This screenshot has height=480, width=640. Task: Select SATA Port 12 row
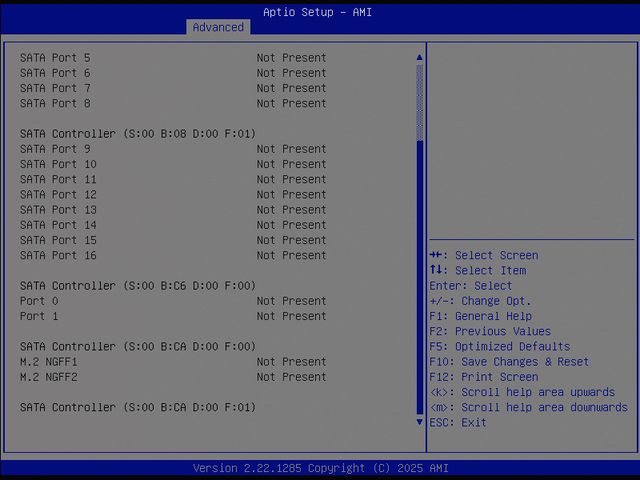point(173,194)
